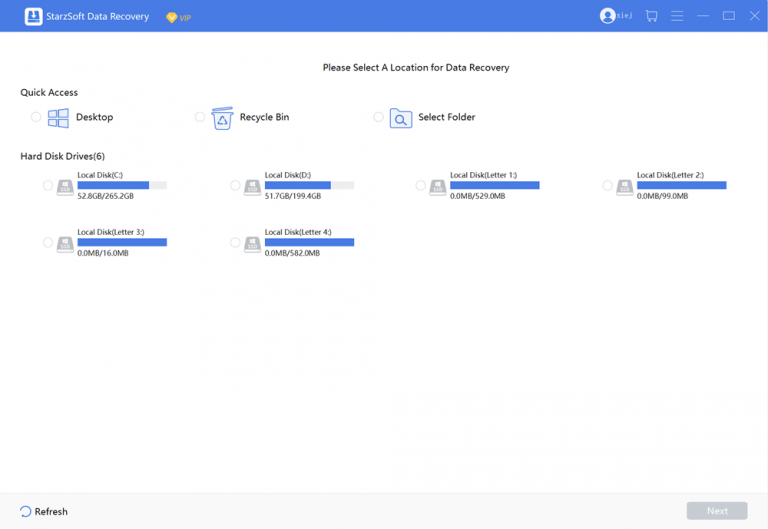Open the user account profile icon

pyautogui.click(x=607, y=16)
